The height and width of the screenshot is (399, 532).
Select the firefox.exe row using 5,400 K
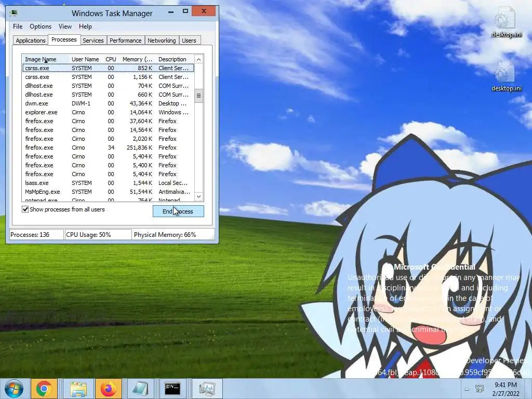[x=108, y=165]
